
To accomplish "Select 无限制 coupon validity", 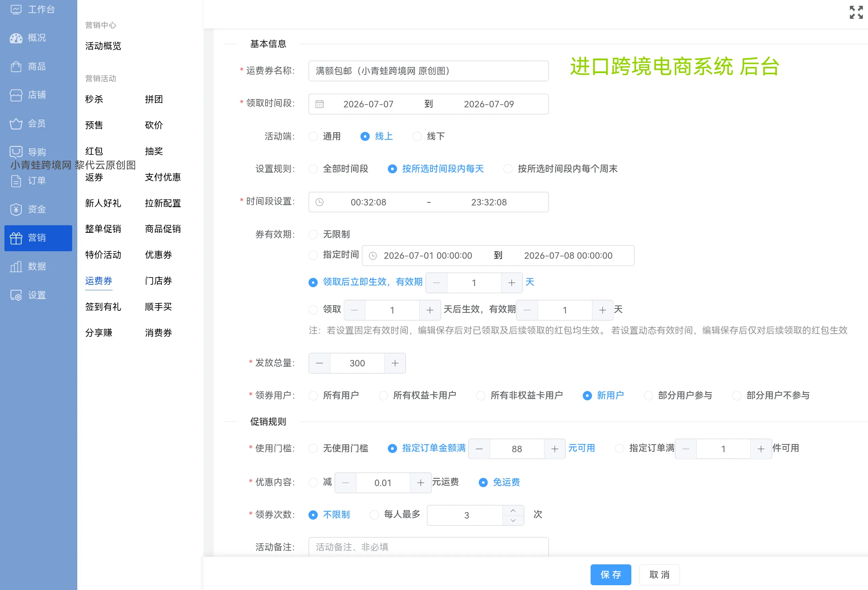I will [313, 234].
